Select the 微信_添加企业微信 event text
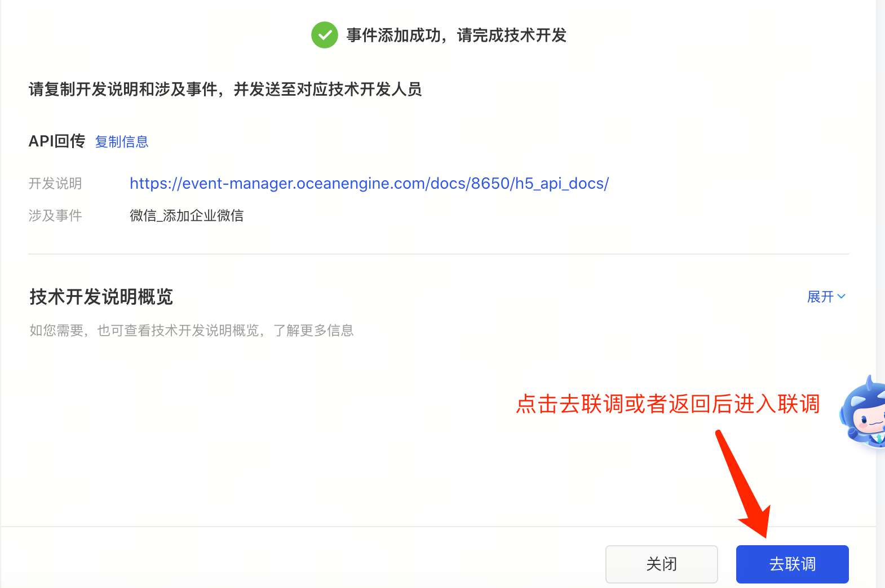 [187, 215]
